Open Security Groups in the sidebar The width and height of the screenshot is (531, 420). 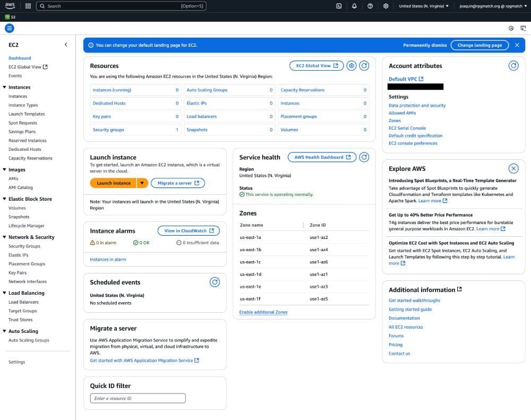[x=24, y=246]
